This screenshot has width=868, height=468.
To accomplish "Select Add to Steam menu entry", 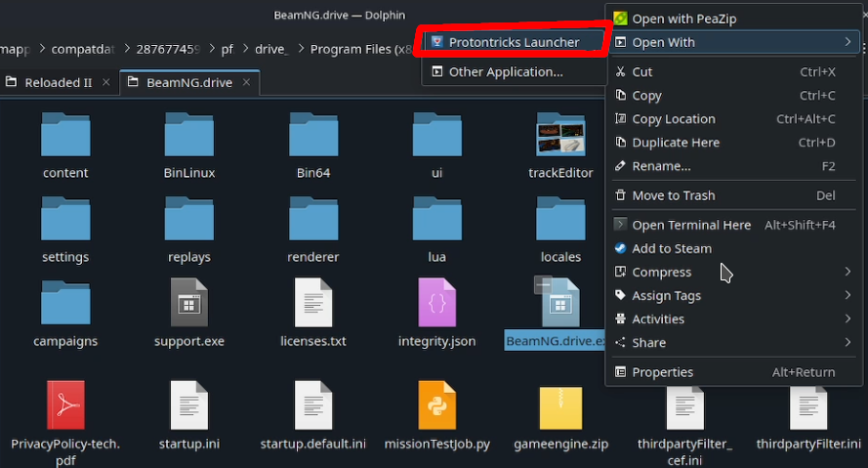I will point(734,249).
